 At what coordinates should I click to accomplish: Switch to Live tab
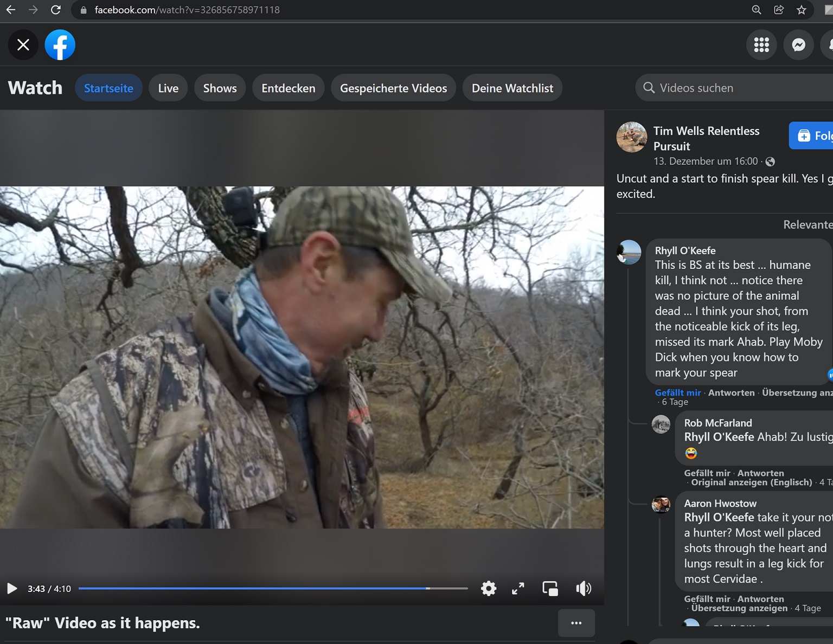coord(168,88)
